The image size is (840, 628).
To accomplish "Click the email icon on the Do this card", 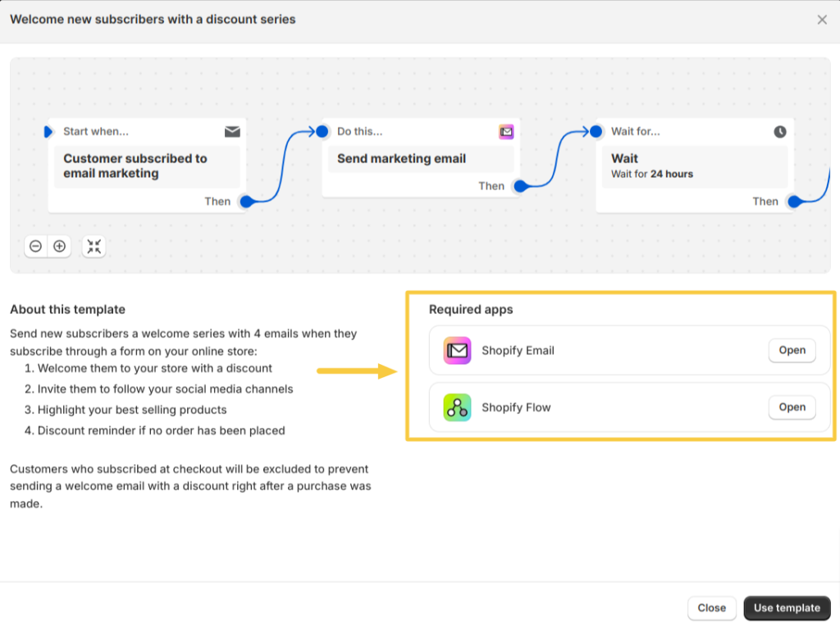I will (506, 132).
